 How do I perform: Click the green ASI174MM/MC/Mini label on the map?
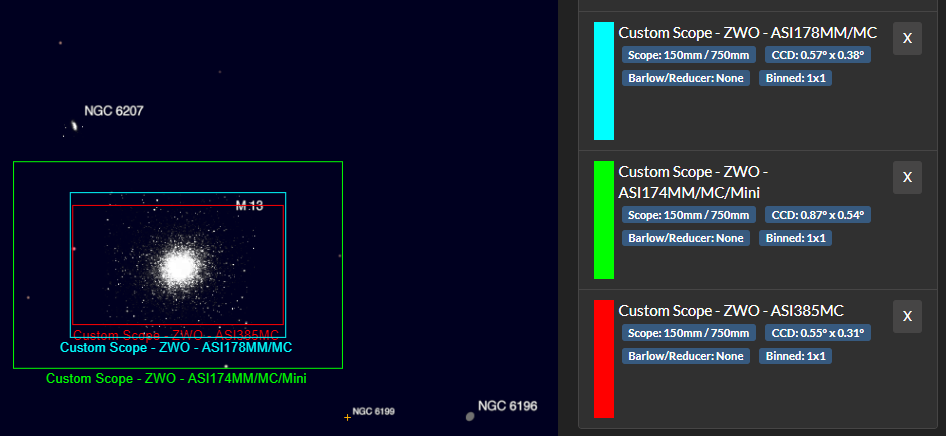click(176, 379)
